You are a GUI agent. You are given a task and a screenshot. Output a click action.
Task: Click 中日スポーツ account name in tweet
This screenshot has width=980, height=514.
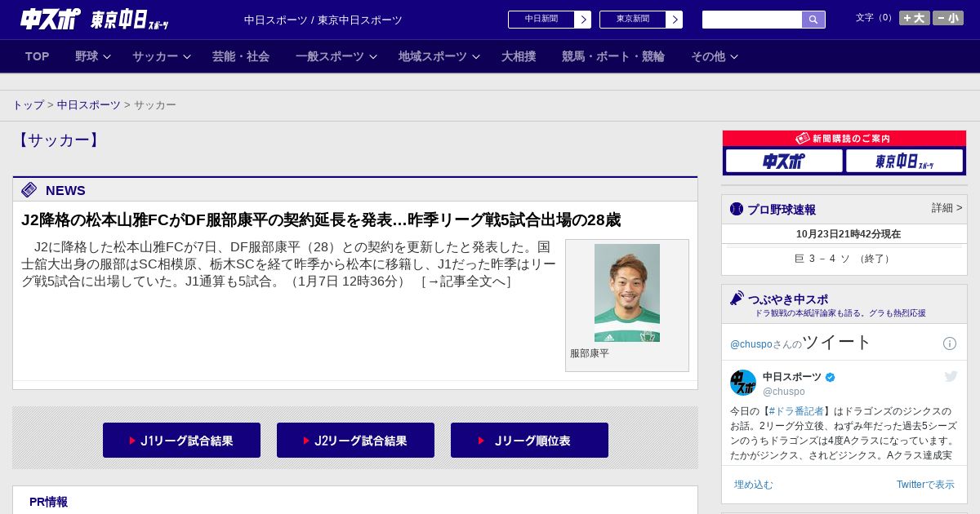pyautogui.click(x=792, y=377)
